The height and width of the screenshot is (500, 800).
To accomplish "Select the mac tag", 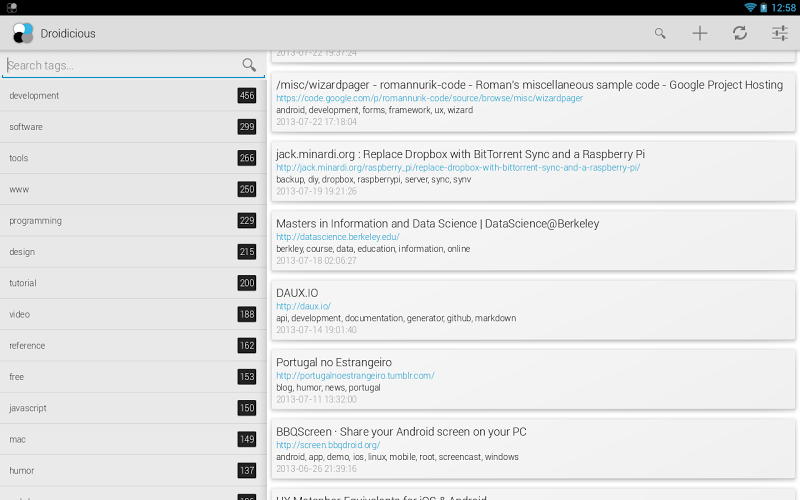I will (x=133, y=439).
